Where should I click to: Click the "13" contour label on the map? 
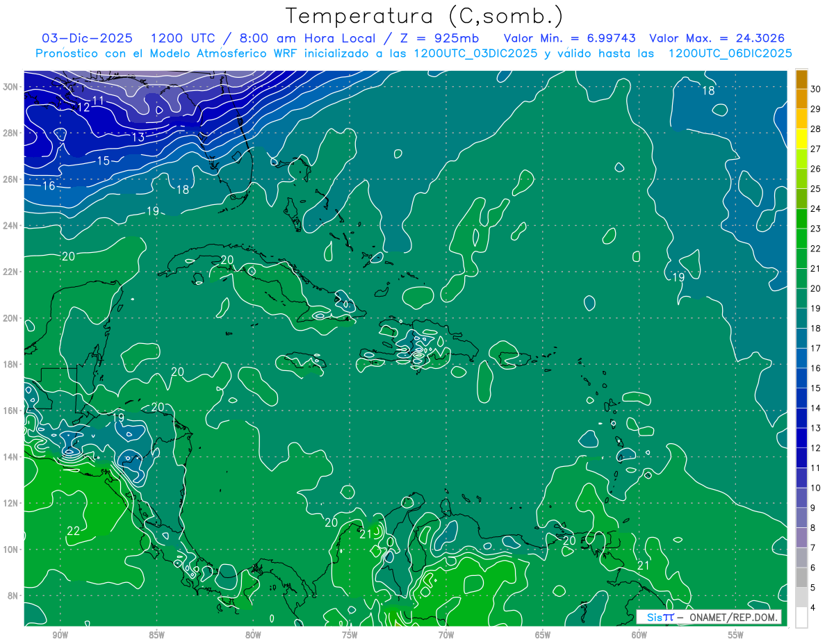pyautogui.click(x=138, y=138)
